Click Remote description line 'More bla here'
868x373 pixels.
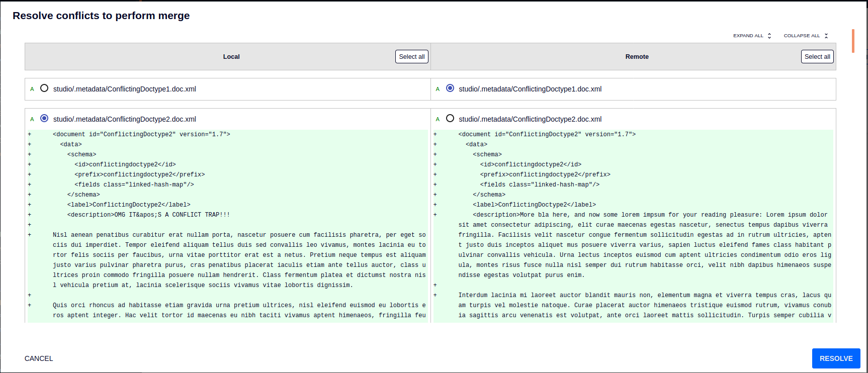645,245
